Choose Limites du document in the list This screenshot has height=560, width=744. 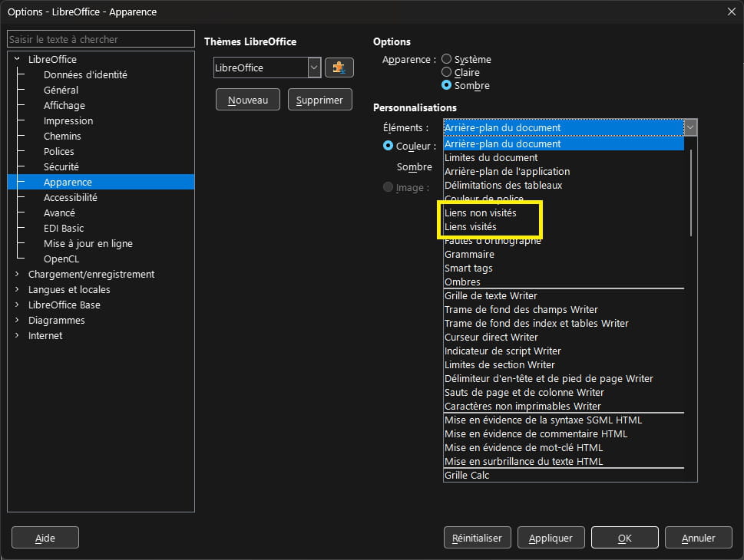coord(564,157)
